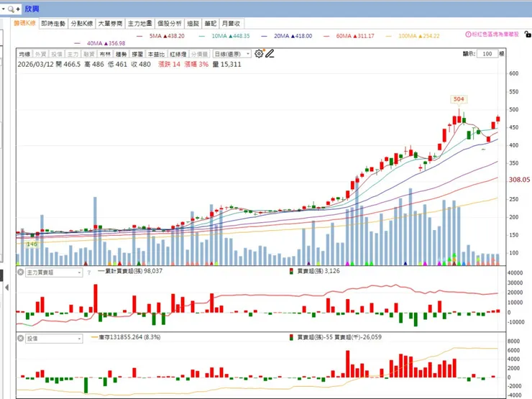Toggle 布林 Bollinger bands button

point(105,54)
